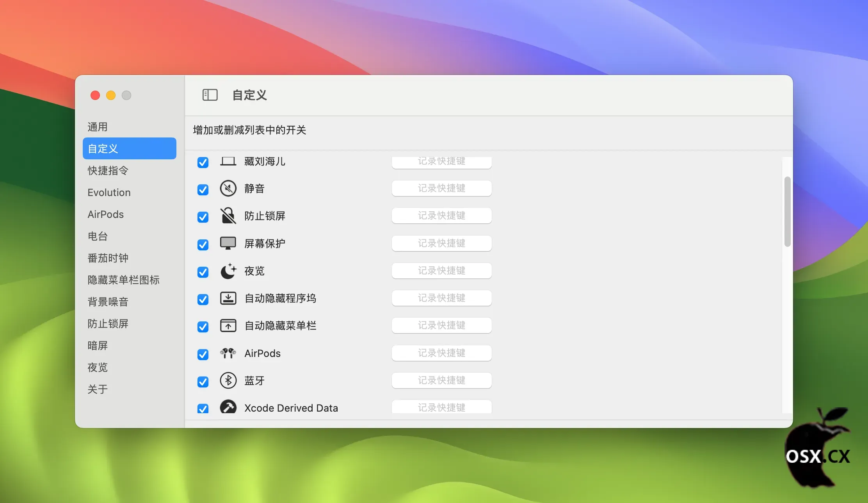
Task: Click the crossed-out lock icon
Action: 228,216
